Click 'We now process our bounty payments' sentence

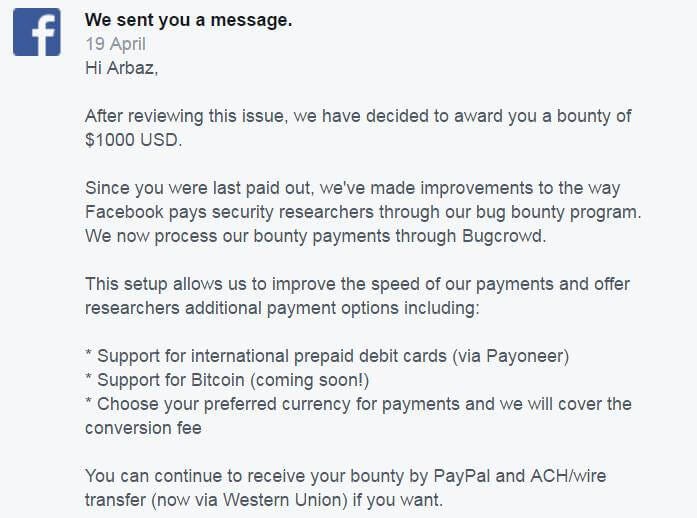click(x=315, y=236)
